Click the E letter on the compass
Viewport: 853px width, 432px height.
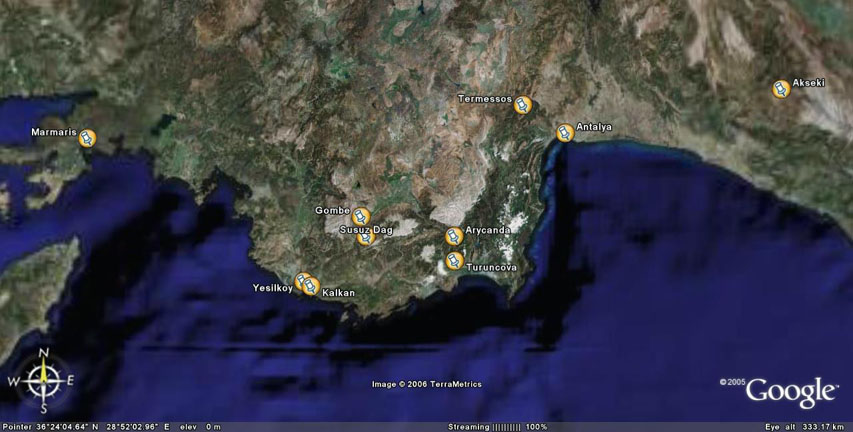[70, 380]
